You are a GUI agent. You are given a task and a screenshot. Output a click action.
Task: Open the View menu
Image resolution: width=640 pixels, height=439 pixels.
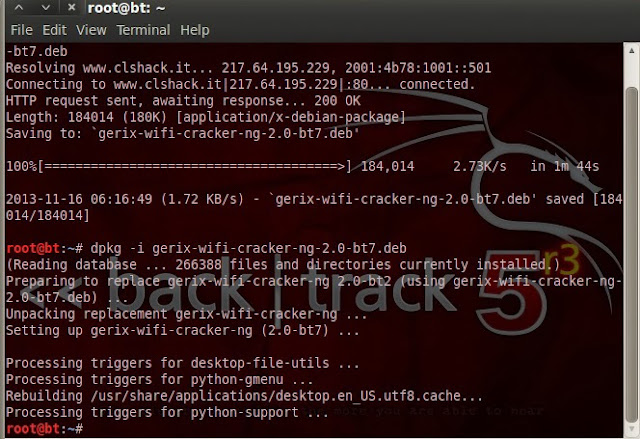pyautogui.click(x=91, y=30)
